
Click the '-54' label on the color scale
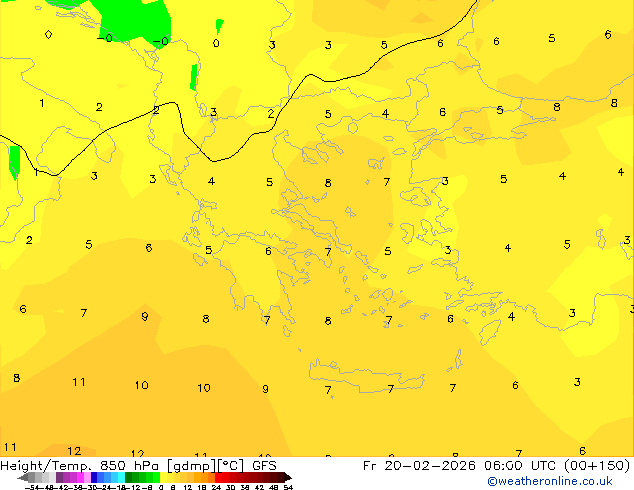point(32,487)
